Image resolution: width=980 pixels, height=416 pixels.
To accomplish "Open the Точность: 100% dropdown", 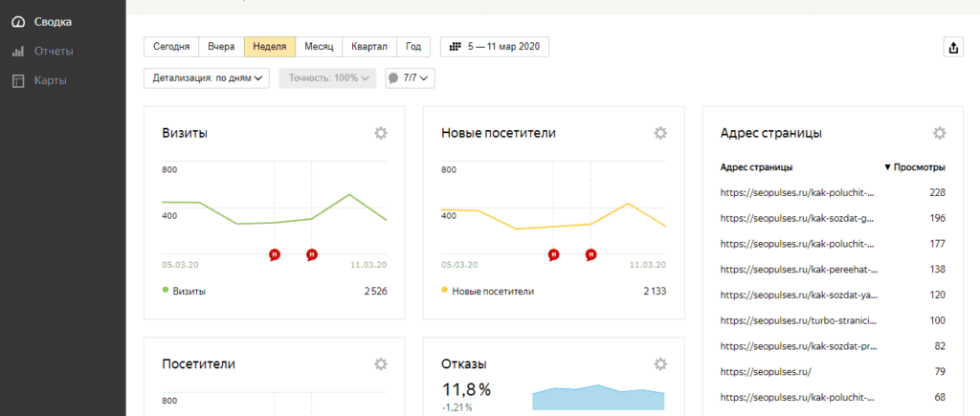I will coord(327,78).
